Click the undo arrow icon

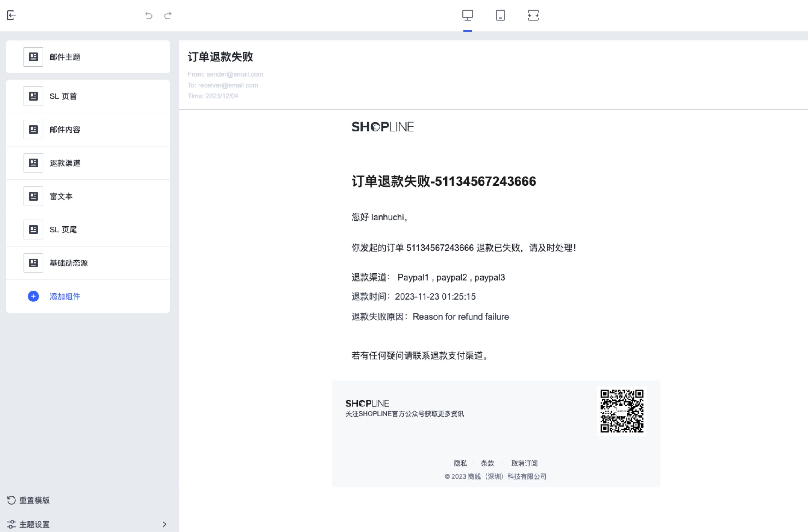click(149, 15)
